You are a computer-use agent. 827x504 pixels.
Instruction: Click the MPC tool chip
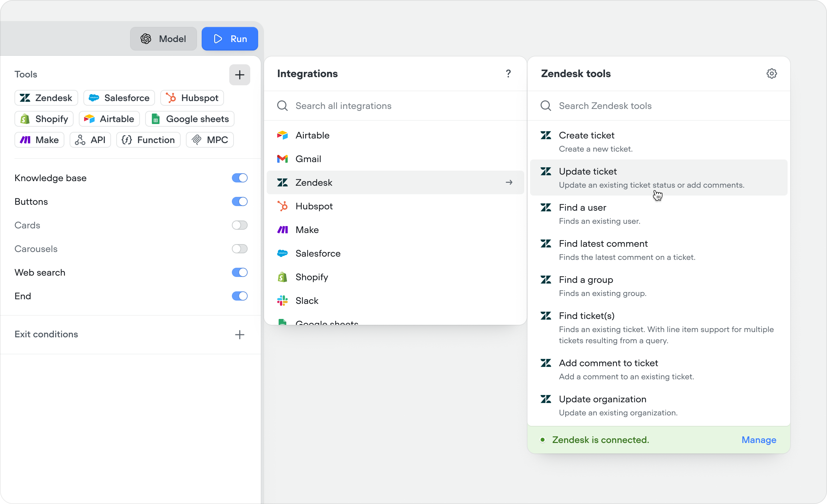210,140
